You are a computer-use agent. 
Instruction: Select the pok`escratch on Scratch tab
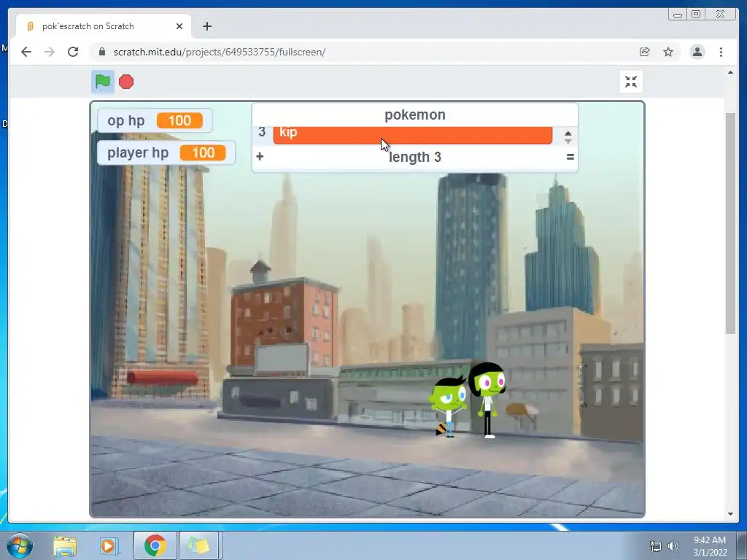pos(104,26)
